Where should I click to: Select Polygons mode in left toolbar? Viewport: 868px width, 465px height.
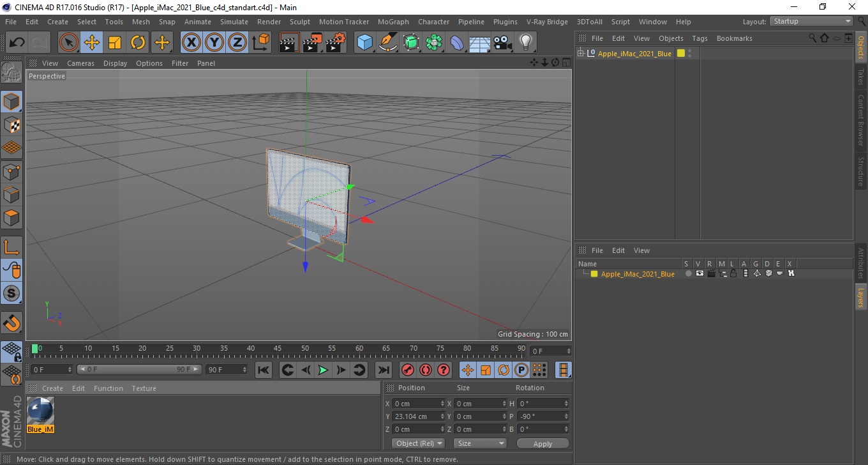point(11,217)
